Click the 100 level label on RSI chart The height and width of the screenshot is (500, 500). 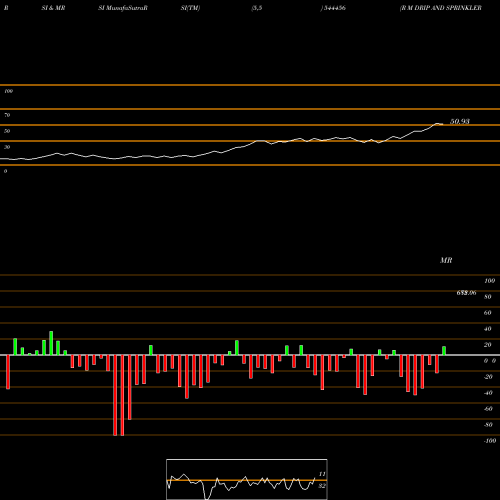(x=8, y=91)
